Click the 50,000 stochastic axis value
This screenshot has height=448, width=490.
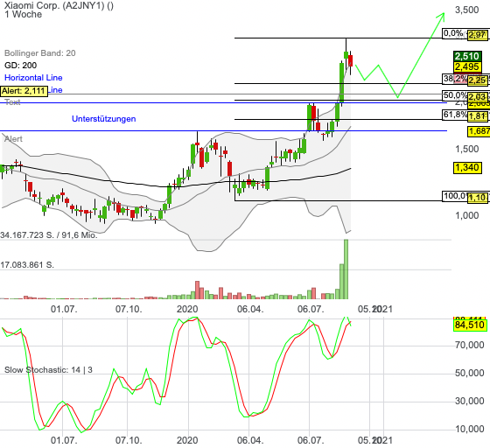(469, 373)
